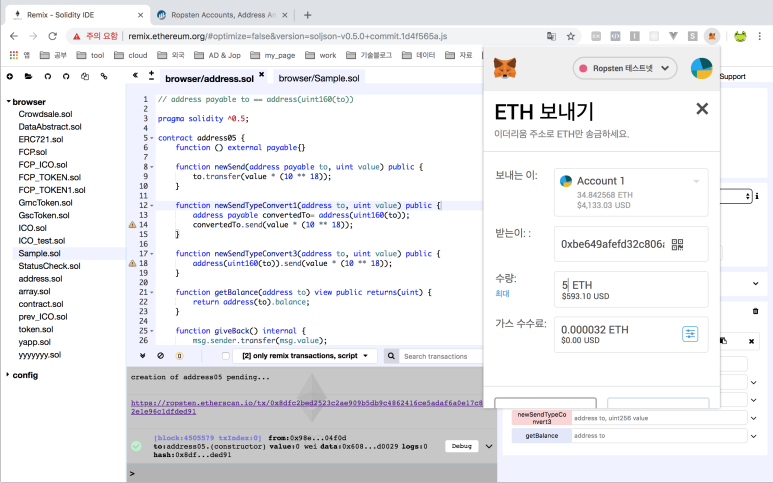
Task: Run the newSendTypeConvert3 function button
Action: [x=541, y=418]
